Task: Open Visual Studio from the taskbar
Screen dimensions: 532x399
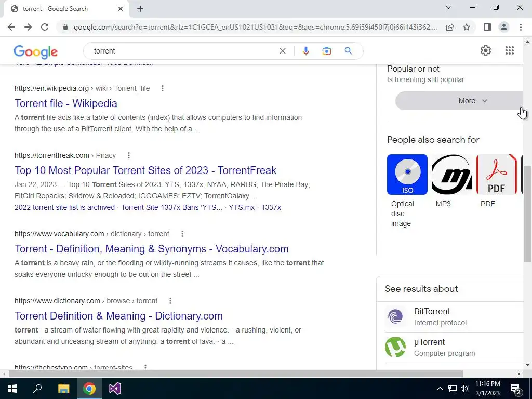Action: [x=115, y=389]
